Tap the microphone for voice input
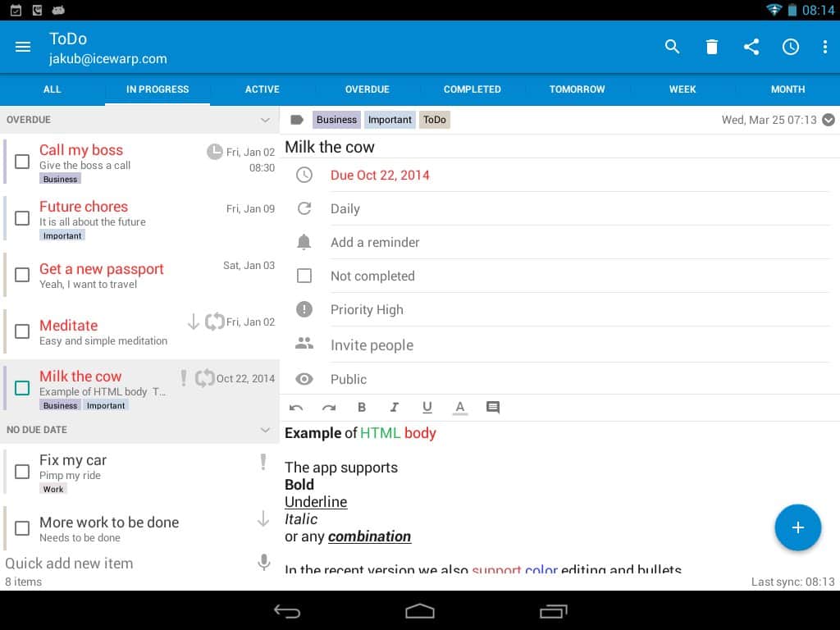The image size is (840, 630). tap(263, 563)
